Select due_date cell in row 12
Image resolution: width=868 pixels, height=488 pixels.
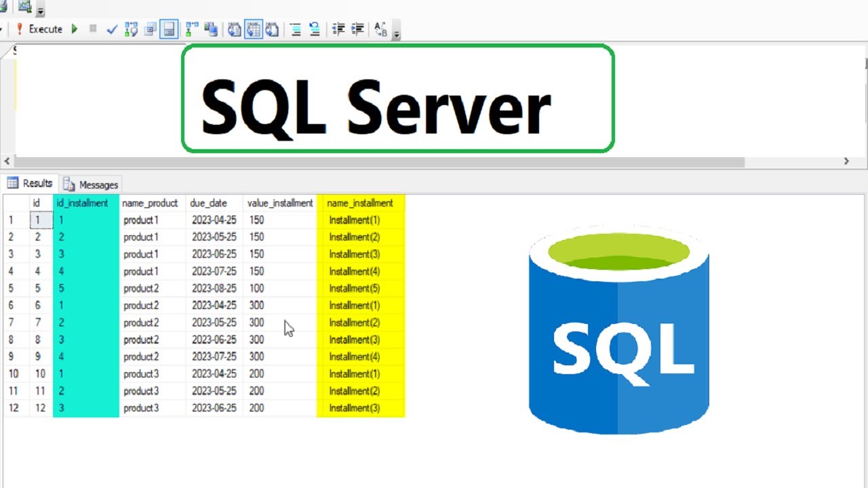click(214, 408)
